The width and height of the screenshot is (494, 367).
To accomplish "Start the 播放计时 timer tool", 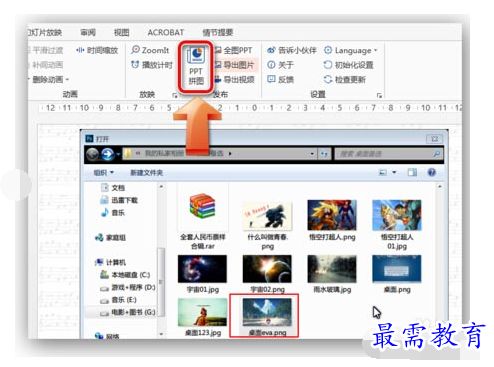I will point(152,65).
